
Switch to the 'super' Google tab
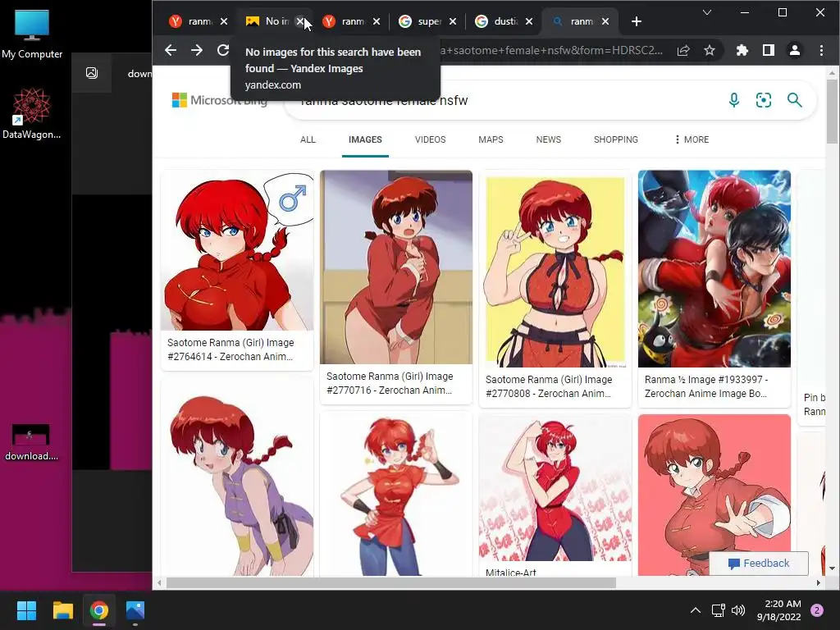pos(421,21)
